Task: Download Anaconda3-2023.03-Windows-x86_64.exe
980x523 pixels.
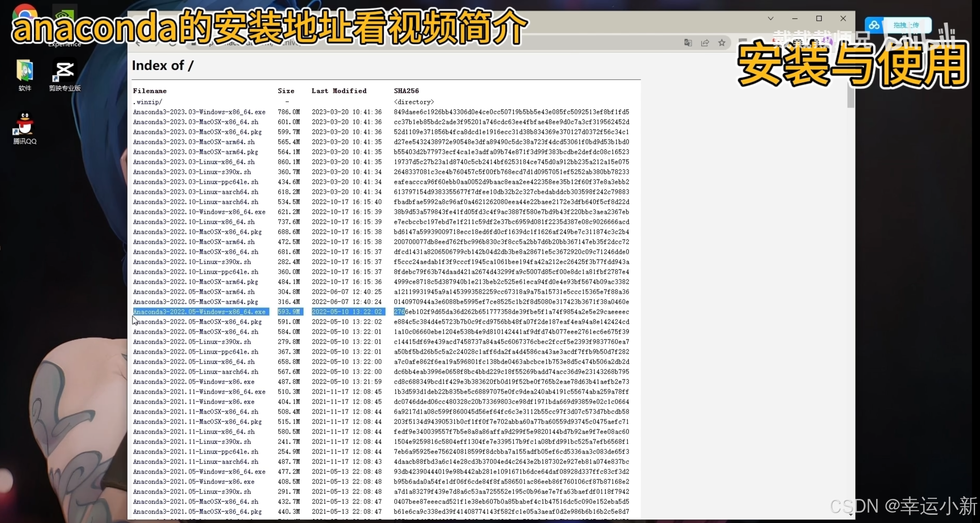Action: [199, 112]
